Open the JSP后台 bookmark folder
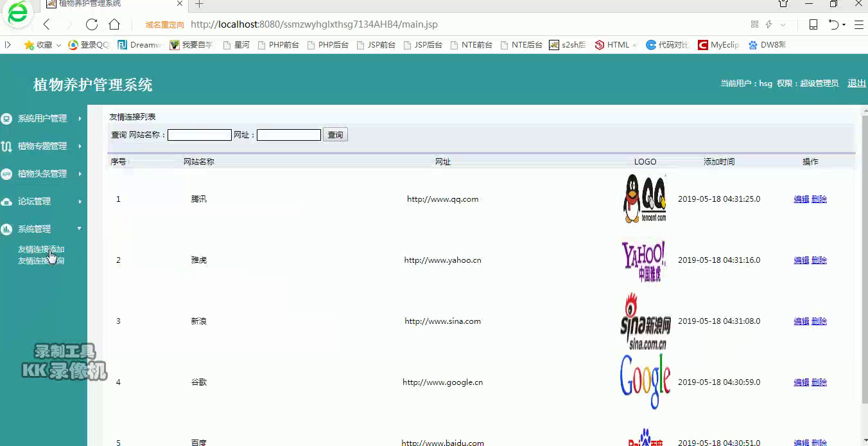The height and width of the screenshot is (446, 868). click(423, 45)
